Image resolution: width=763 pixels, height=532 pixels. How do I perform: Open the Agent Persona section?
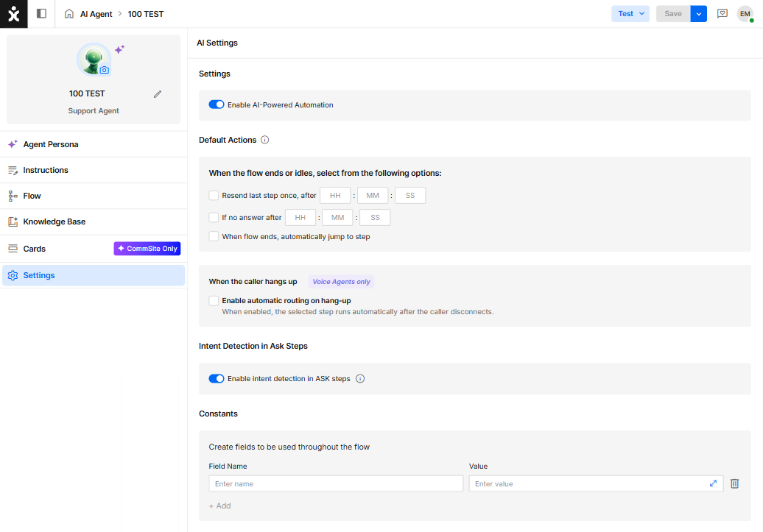pyautogui.click(x=94, y=144)
